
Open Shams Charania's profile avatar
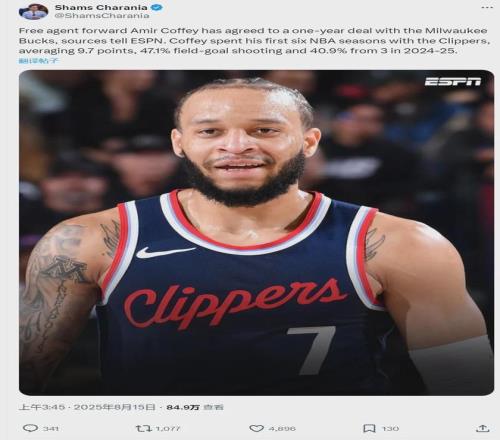pyautogui.click(x=34, y=11)
